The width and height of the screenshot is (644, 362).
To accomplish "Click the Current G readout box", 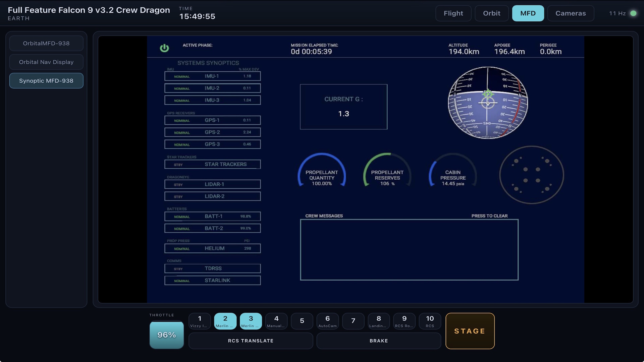I will tap(343, 107).
